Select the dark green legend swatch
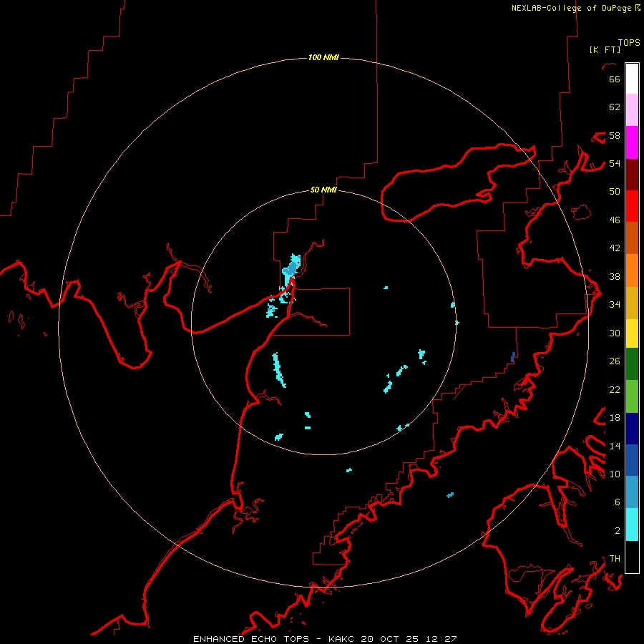This screenshot has height=644, width=644. pyautogui.click(x=632, y=364)
